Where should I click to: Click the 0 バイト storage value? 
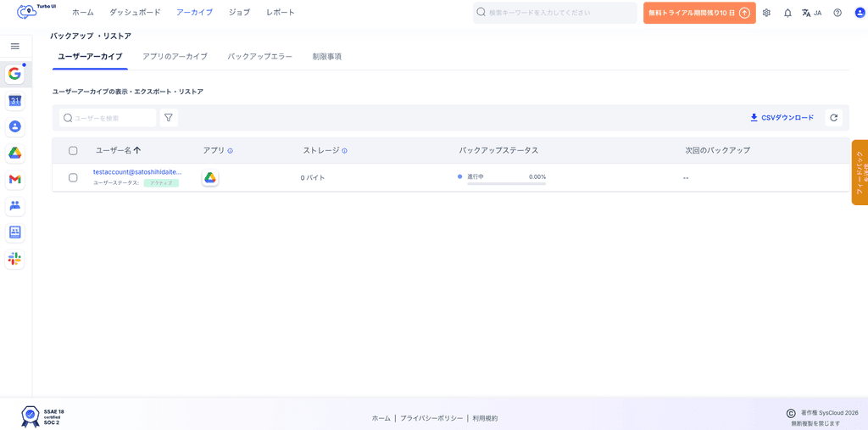(x=312, y=178)
